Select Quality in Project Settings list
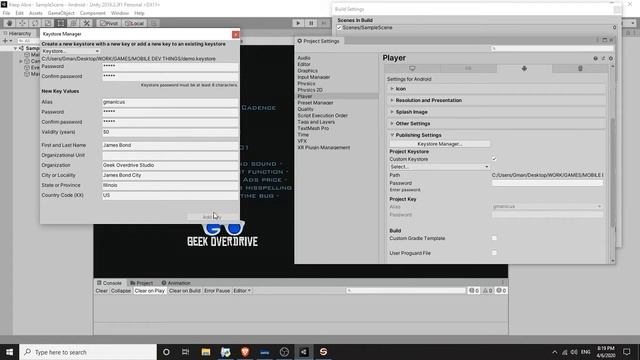Image resolution: width=640 pixels, height=360 pixels. [x=305, y=109]
